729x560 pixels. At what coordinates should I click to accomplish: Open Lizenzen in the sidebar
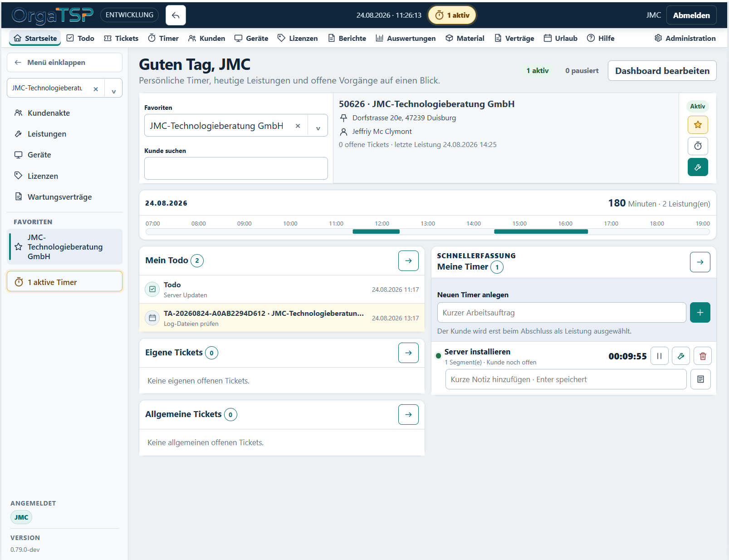click(x=64, y=176)
